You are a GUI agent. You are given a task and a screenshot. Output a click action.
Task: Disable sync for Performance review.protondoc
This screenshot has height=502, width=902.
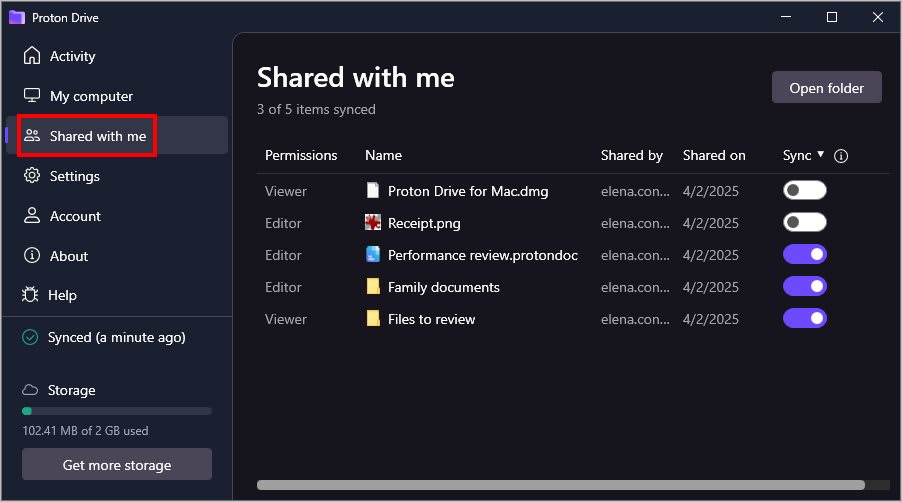[x=804, y=254]
